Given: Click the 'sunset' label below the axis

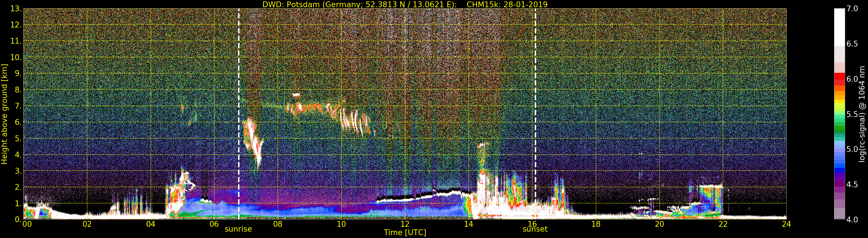Looking at the screenshot, I should (x=535, y=229).
